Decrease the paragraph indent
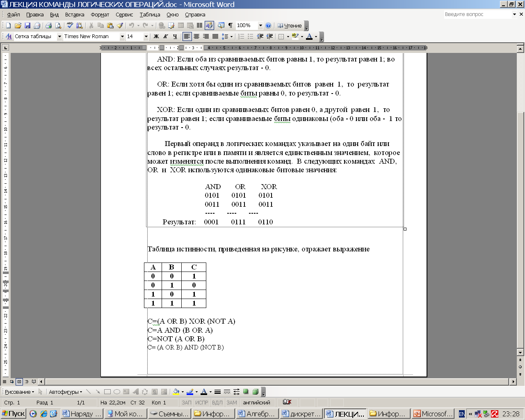 [x=260, y=37]
